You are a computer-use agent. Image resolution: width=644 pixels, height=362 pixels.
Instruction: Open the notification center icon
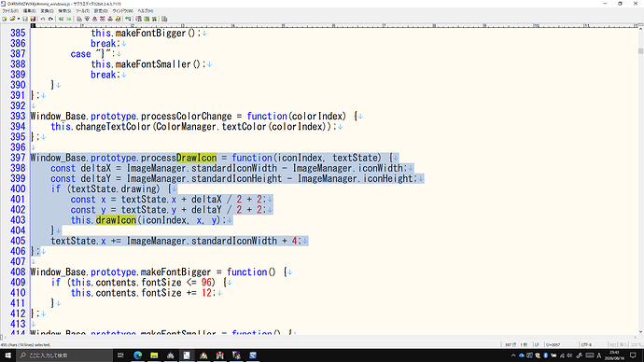[633, 355]
